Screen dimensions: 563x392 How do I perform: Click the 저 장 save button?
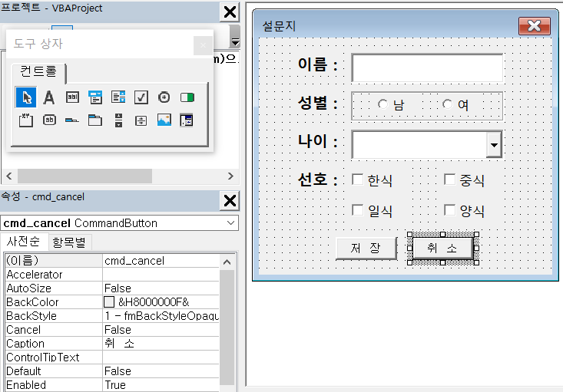(x=366, y=248)
